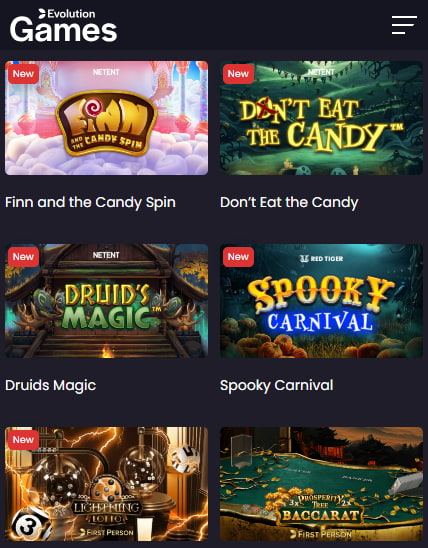Open Prosperity Tree Baccarat thumbnail
The width and height of the screenshot is (428, 548).
(x=321, y=484)
